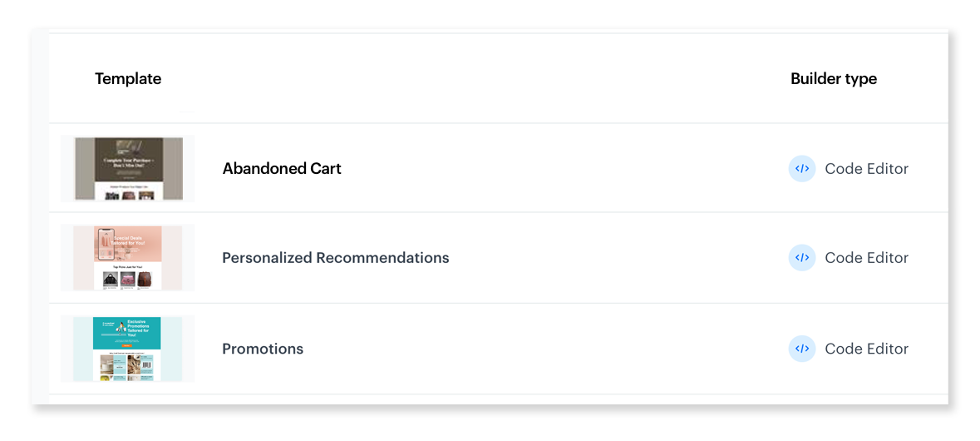Click the product images in Abandoned Cart preview
The width and height of the screenshot is (980, 441).
[x=127, y=196]
